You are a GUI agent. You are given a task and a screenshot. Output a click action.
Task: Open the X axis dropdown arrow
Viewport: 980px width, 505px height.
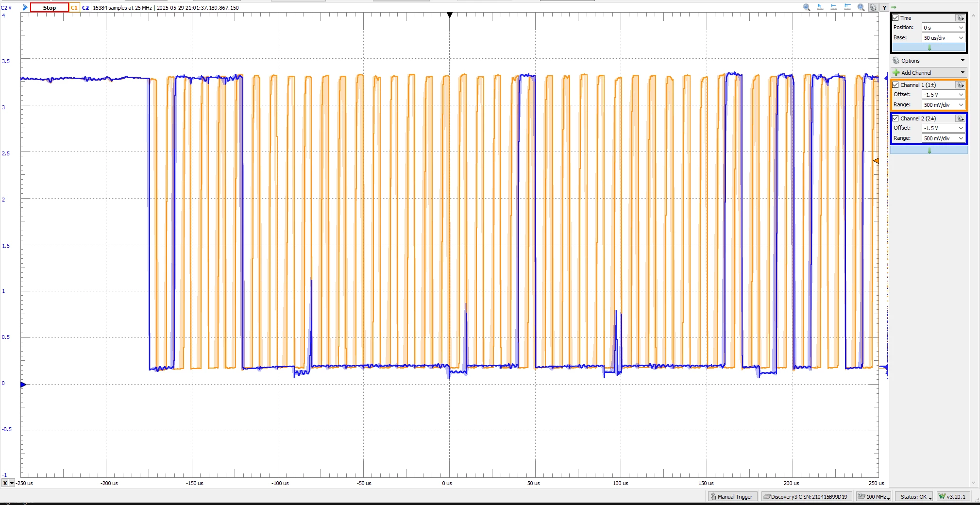pyautogui.click(x=12, y=483)
